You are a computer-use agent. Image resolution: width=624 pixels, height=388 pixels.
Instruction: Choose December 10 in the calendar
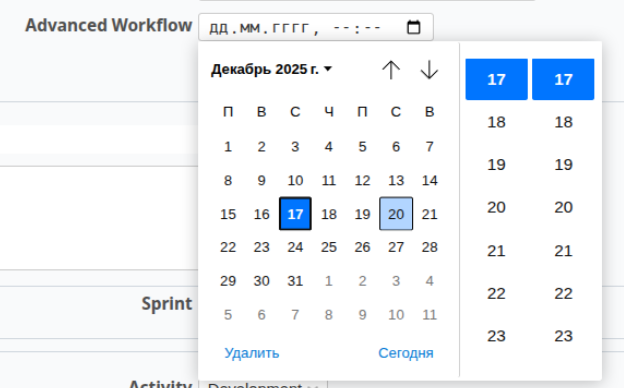pos(295,180)
